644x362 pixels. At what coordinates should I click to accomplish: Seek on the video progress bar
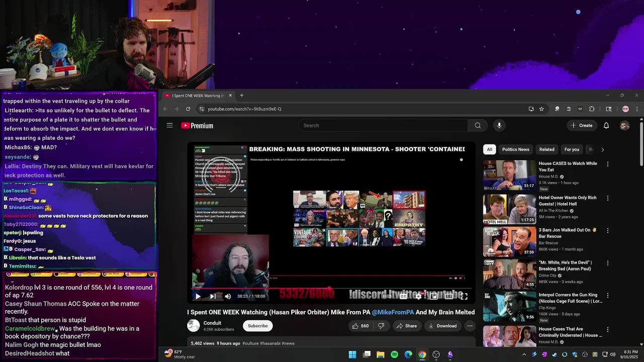tap(331, 289)
